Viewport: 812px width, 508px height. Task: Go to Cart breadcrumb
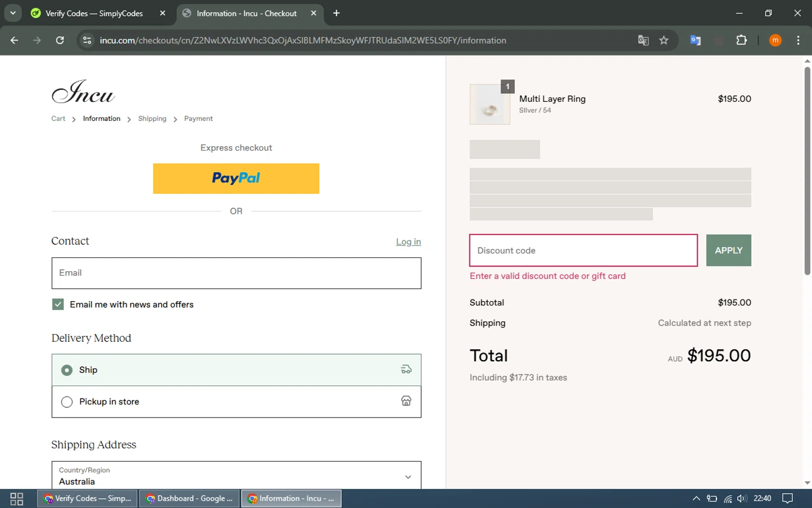tap(58, 119)
